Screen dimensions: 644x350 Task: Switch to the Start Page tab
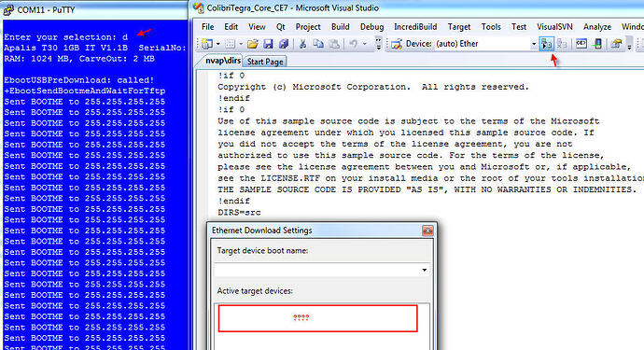point(265,62)
